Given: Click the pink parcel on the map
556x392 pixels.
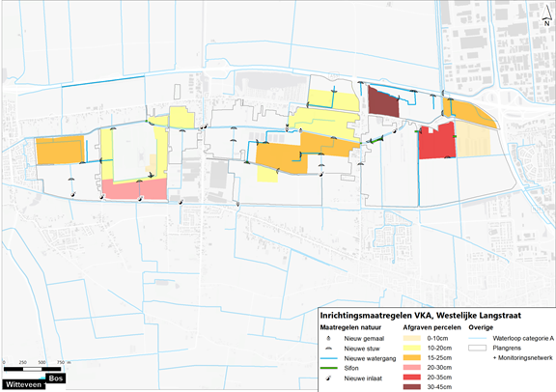Looking at the screenshot, I should (x=135, y=189).
